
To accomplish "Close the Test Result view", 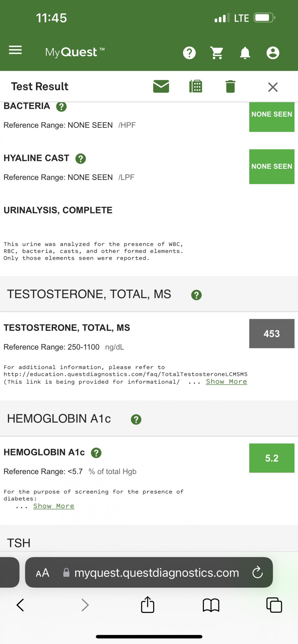I will click(273, 87).
